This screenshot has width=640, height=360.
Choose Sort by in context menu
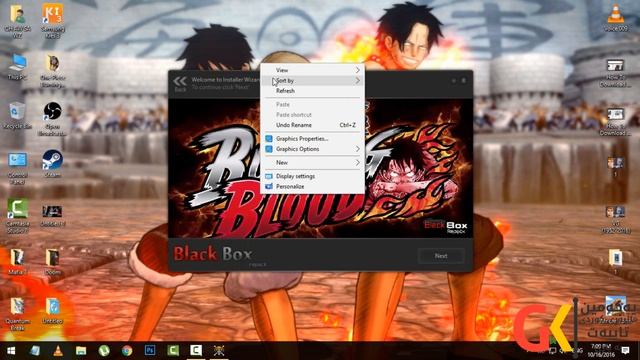pos(312,81)
